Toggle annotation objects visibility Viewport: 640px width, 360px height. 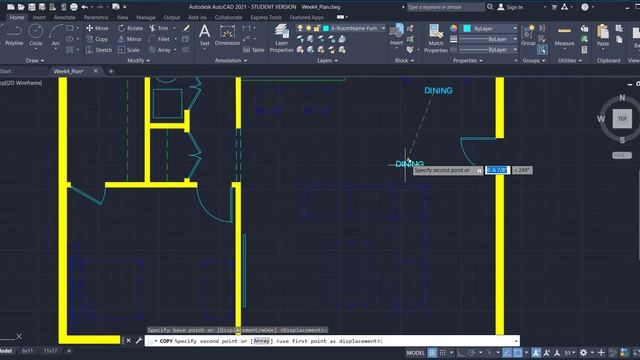(x=536, y=353)
